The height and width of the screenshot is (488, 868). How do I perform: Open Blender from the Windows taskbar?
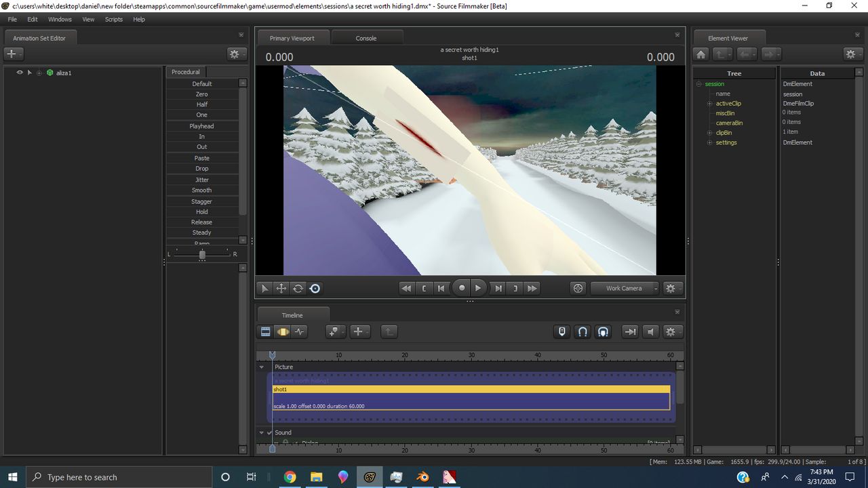422,477
